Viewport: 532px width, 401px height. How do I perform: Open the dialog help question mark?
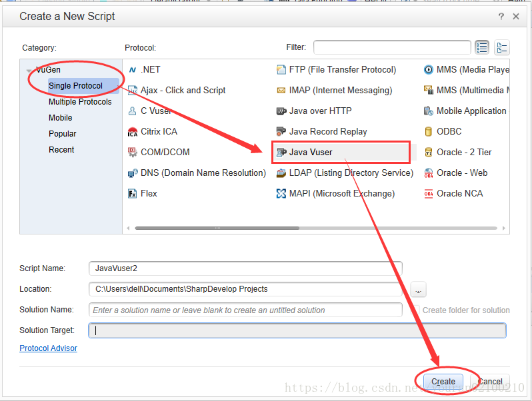tap(501, 16)
